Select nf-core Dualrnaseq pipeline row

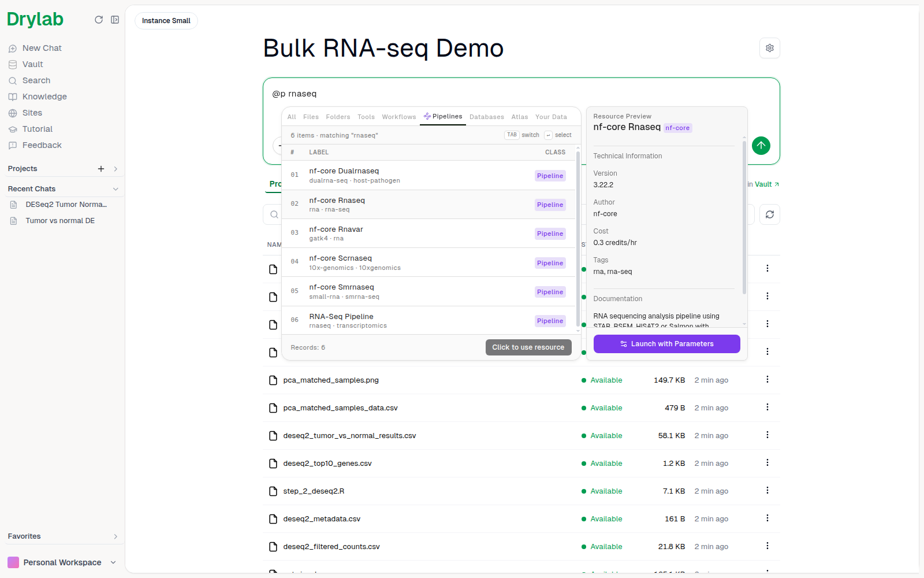(x=429, y=175)
